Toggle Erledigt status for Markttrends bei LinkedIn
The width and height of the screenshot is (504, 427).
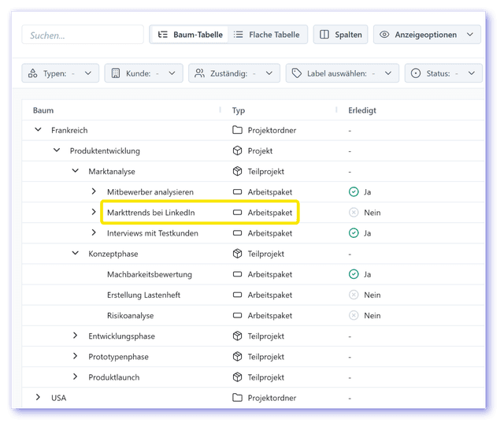click(x=354, y=213)
